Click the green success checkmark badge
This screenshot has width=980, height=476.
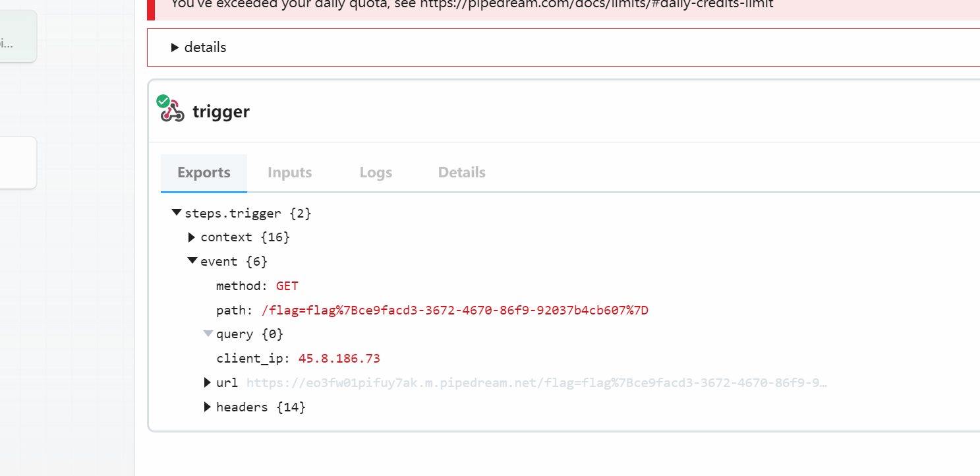click(163, 101)
